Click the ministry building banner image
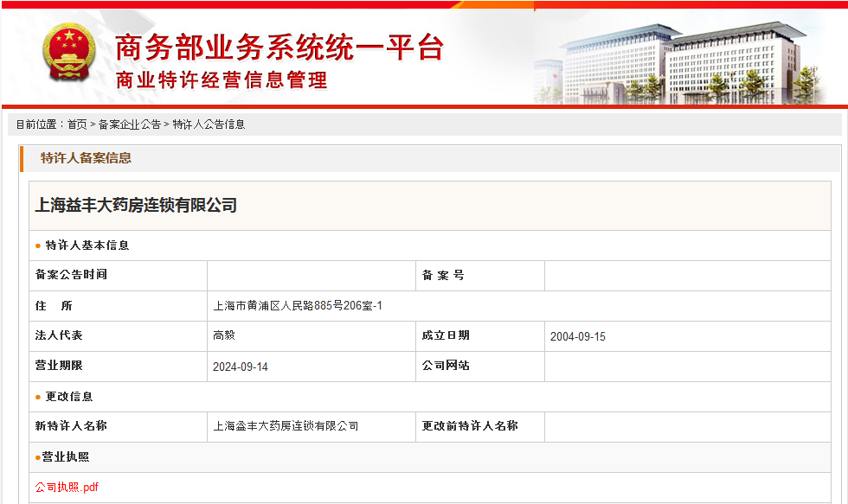Screen dimensions: 848x504 (x=679, y=62)
